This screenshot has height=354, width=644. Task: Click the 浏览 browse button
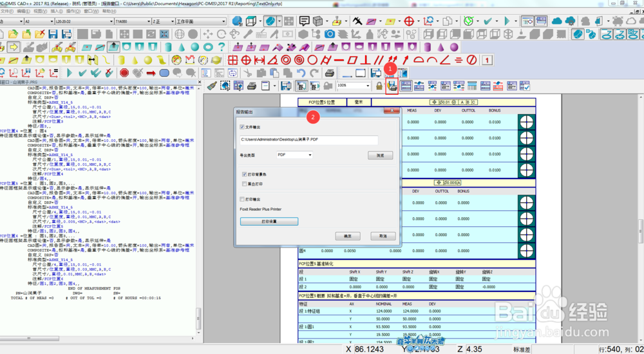(381, 155)
